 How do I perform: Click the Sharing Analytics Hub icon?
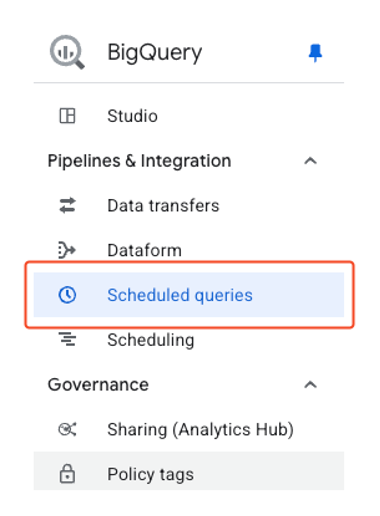tap(67, 429)
